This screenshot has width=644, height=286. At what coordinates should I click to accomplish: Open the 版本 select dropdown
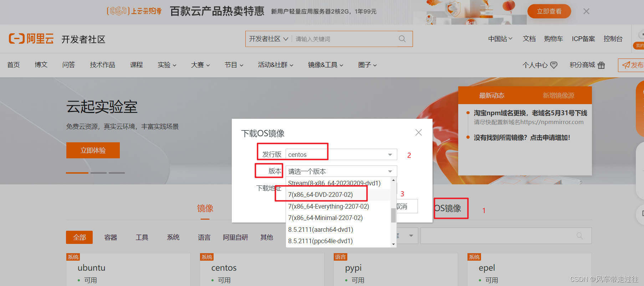pyautogui.click(x=341, y=171)
